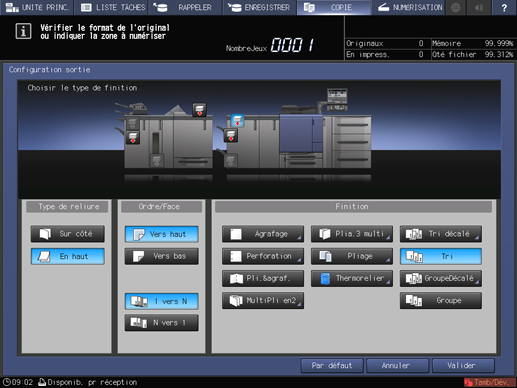Click the clock icon in status bar
The height and width of the screenshot is (388, 517).
[x=7, y=382]
